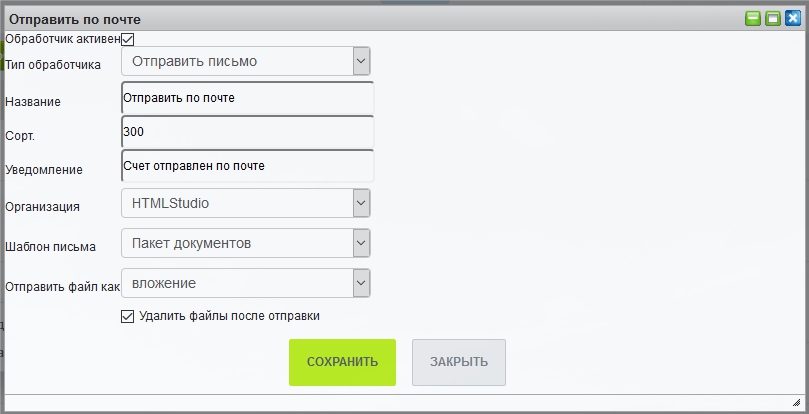Viewport: 809px width, 414px height.
Task: Click the gray 'Закрыть' button
Action: click(458, 362)
